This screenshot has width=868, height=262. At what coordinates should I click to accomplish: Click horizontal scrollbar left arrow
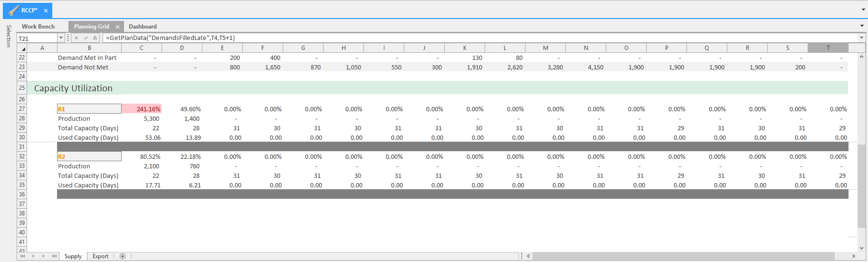[x=528, y=256]
